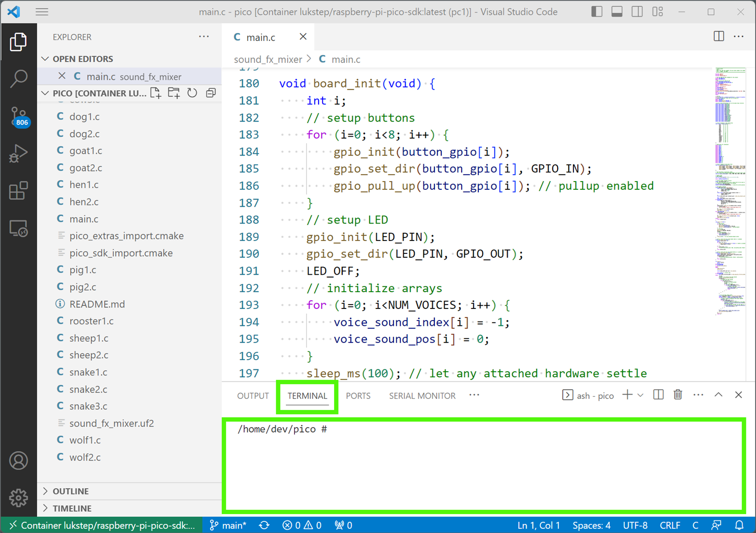756x533 pixels.
Task: Open Source Control view with 806 badge
Action: tap(18, 116)
